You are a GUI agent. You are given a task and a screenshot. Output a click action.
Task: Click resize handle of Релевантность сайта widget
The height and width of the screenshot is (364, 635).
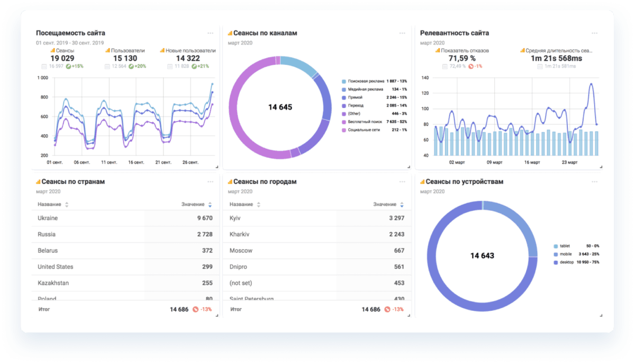[x=600, y=167]
